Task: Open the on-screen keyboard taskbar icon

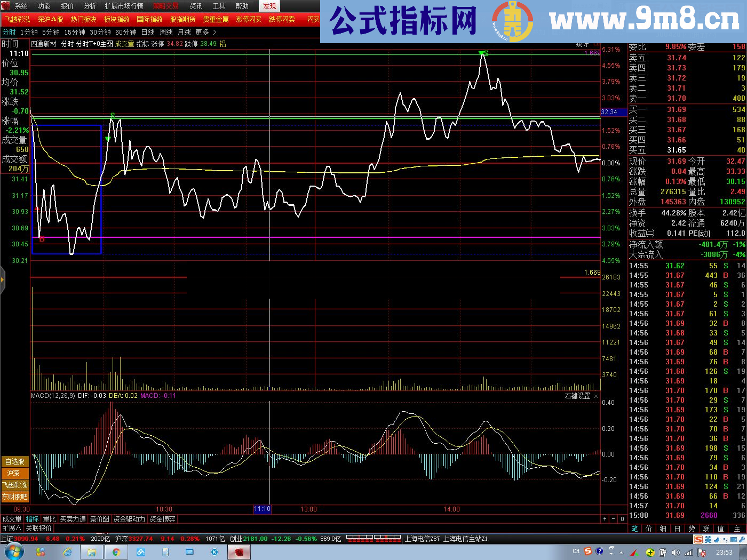Action: point(189,552)
